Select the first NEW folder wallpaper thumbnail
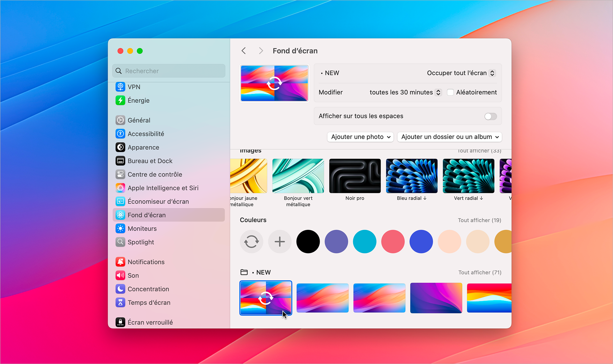This screenshot has height=364, width=613. (x=265, y=298)
